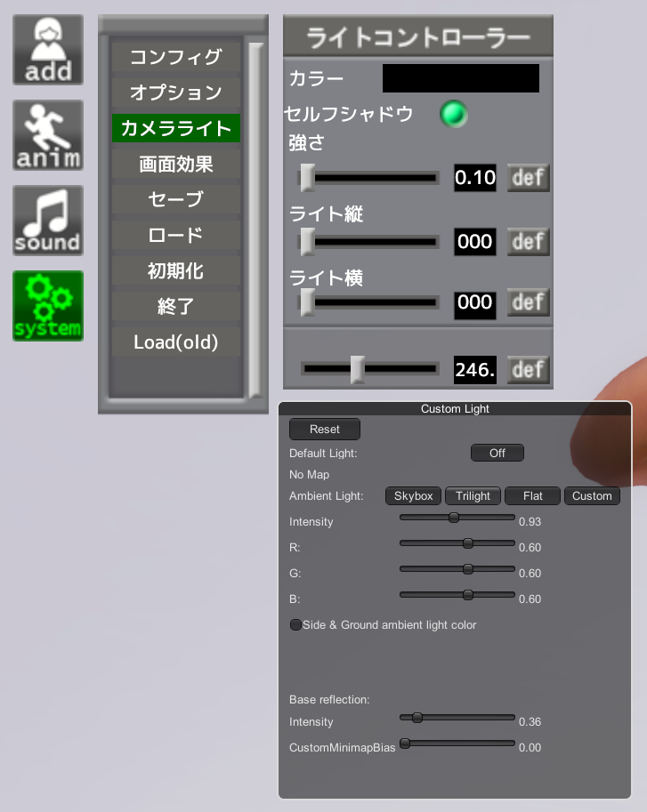
Task: Click 終了 to exit
Action: coord(176,307)
